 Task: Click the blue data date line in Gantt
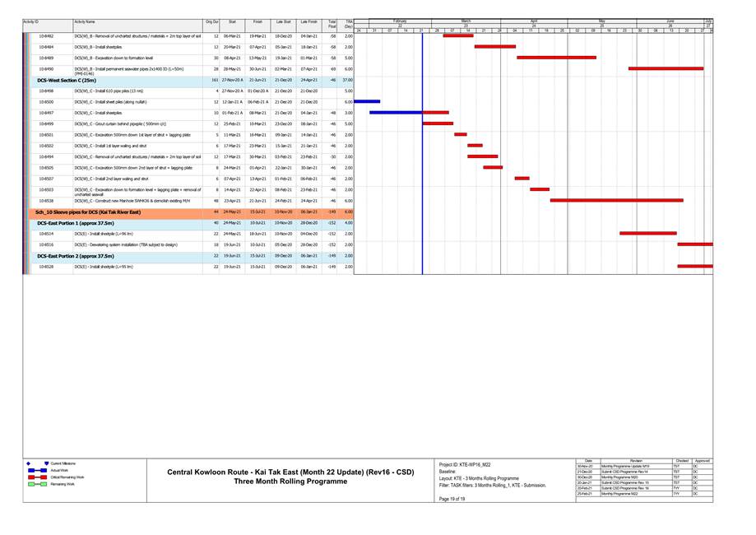(x=422, y=165)
